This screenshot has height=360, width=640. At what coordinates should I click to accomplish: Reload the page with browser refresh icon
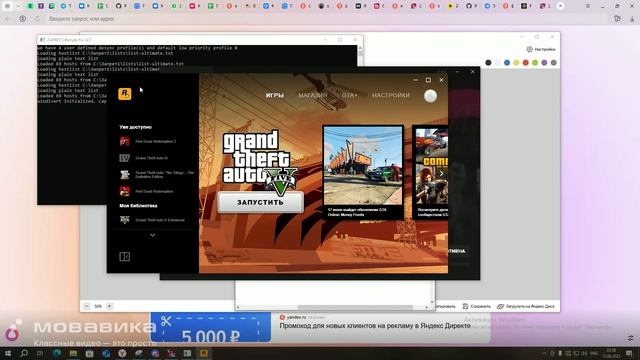(x=37, y=19)
